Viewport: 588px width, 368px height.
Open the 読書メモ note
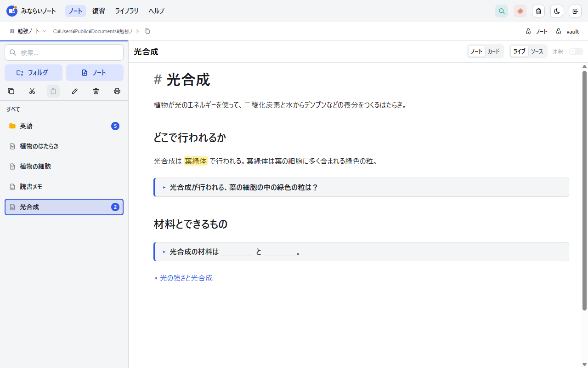pyautogui.click(x=64, y=187)
